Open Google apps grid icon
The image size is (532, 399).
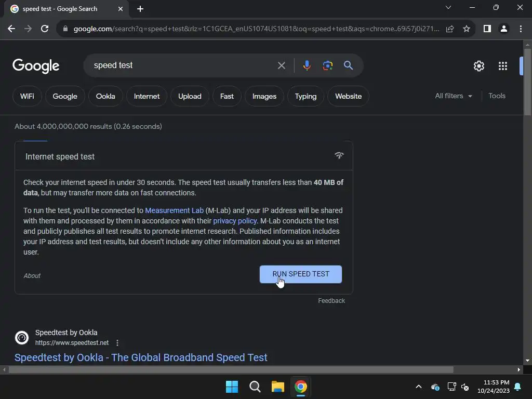click(x=503, y=66)
